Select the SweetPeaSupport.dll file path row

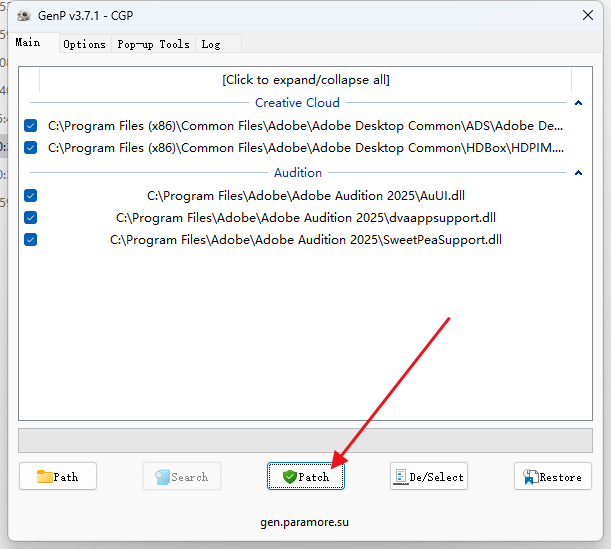[x=306, y=239]
